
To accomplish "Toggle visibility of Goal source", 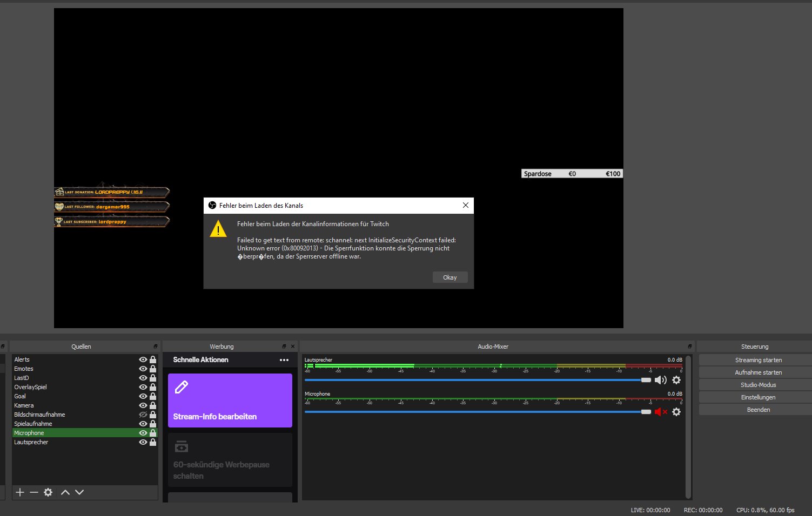I will [143, 396].
